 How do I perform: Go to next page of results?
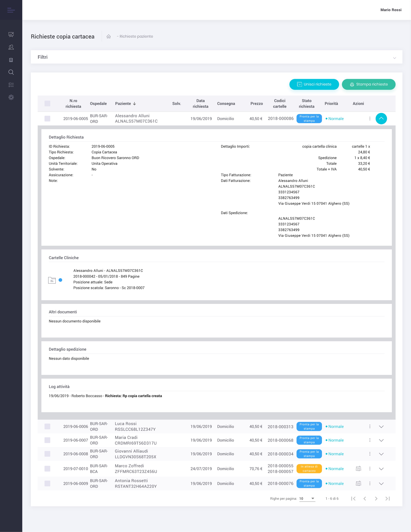pyautogui.click(x=376, y=499)
